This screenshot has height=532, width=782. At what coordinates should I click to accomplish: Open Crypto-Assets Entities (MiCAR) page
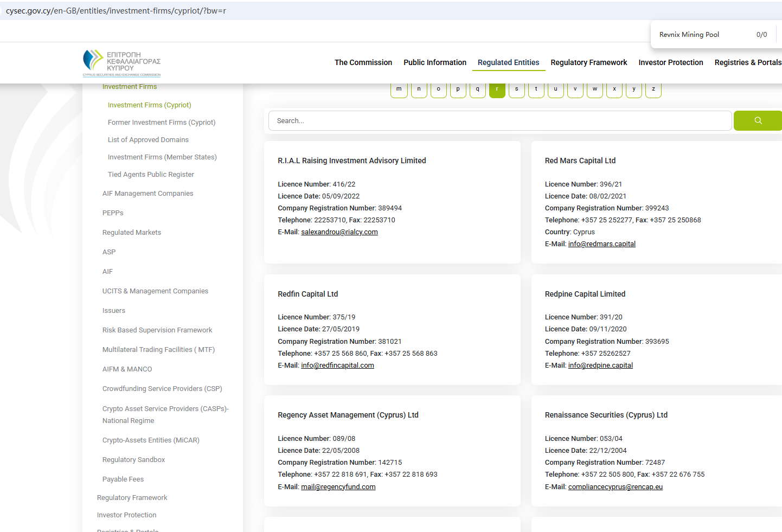click(x=151, y=440)
